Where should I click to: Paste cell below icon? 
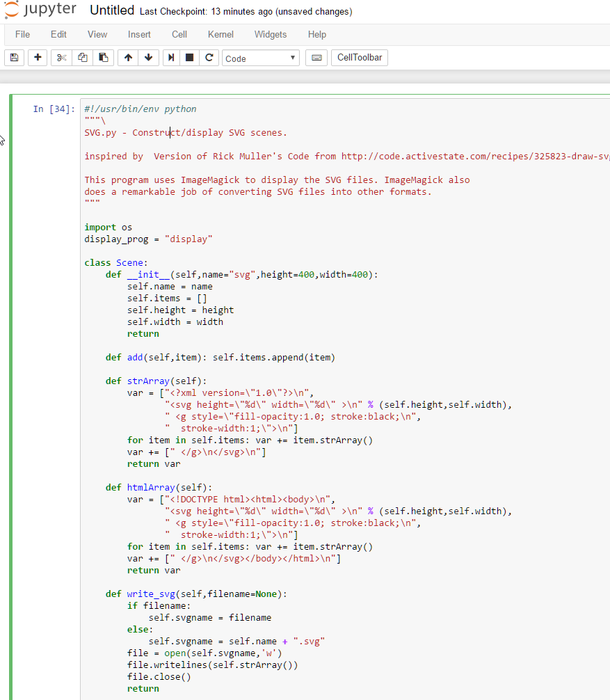point(103,58)
